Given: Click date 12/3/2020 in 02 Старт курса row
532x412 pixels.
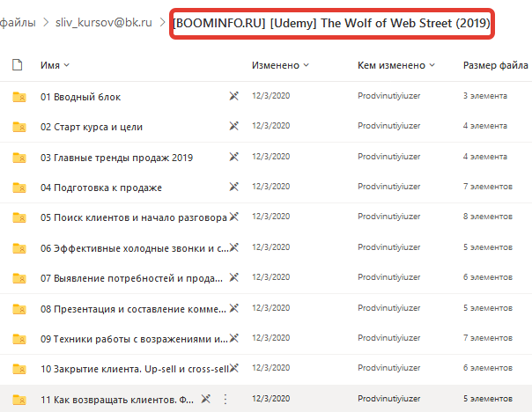Looking at the screenshot, I should click(x=270, y=126).
